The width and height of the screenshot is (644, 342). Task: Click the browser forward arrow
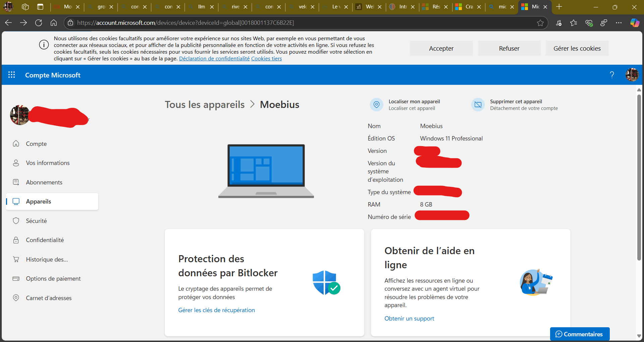tap(23, 23)
